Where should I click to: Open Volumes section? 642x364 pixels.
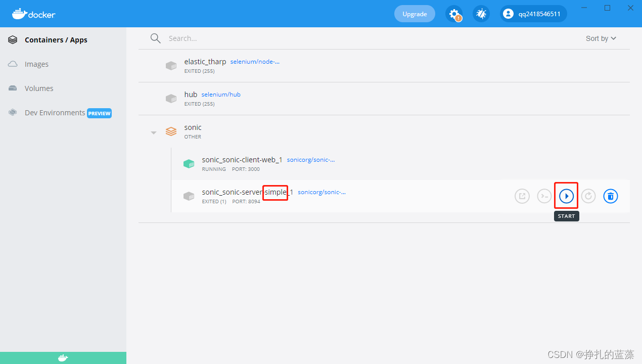pyautogui.click(x=39, y=88)
